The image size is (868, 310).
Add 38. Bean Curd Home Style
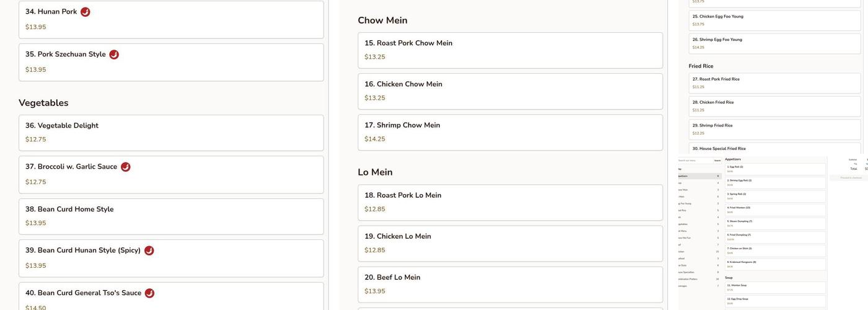coord(171,216)
